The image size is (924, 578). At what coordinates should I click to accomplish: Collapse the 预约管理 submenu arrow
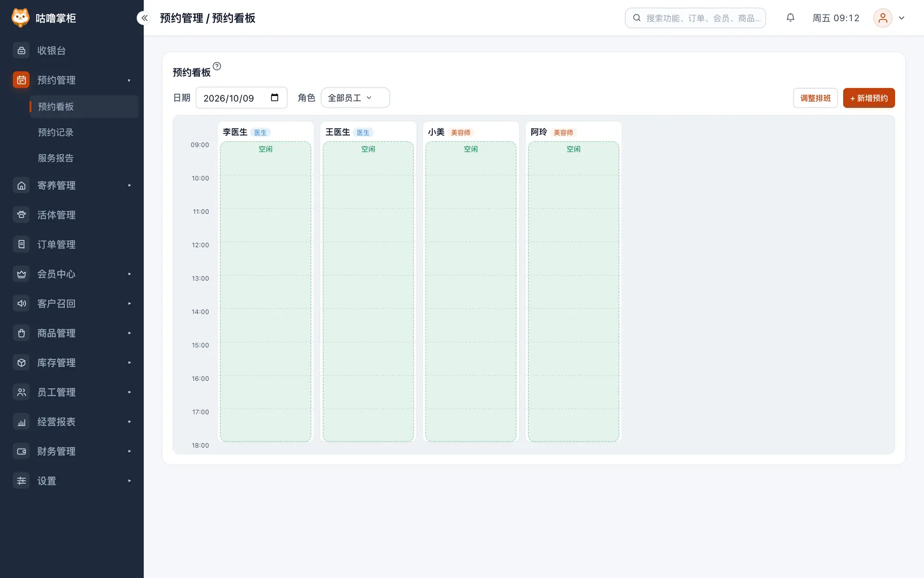coord(129,80)
